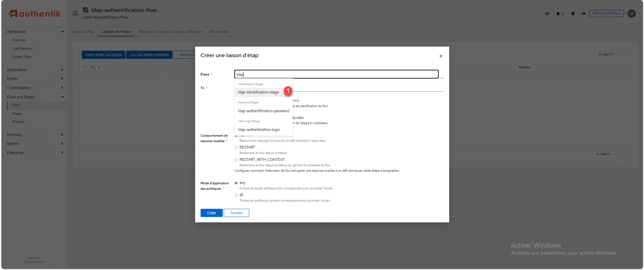Click the sign out icon

pos(584,14)
